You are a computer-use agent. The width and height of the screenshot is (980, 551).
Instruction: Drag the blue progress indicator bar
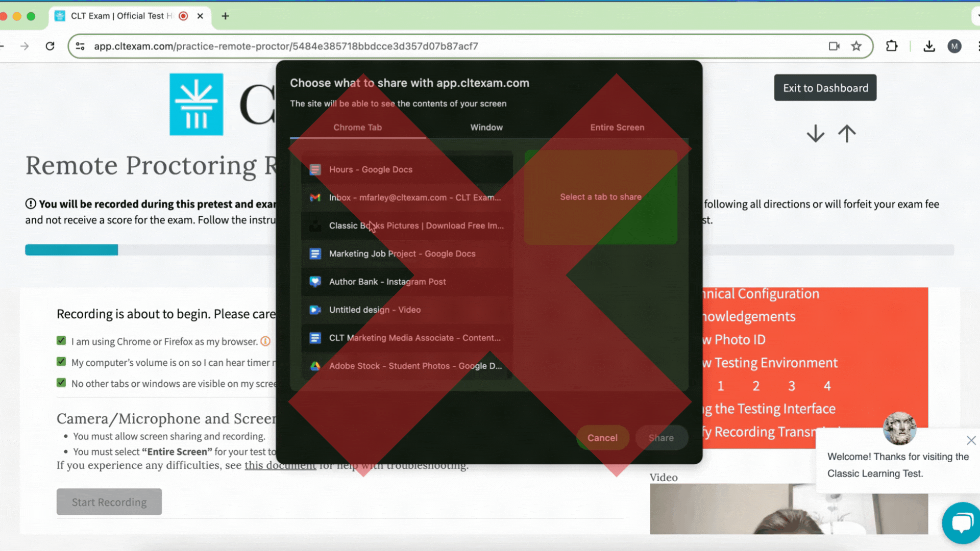[x=72, y=249]
